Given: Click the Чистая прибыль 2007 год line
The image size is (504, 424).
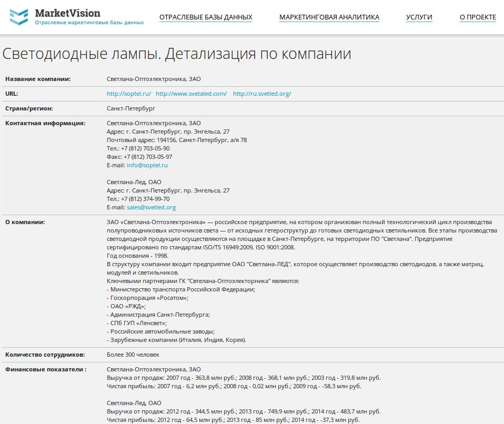Looking at the screenshot, I should point(234,387).
